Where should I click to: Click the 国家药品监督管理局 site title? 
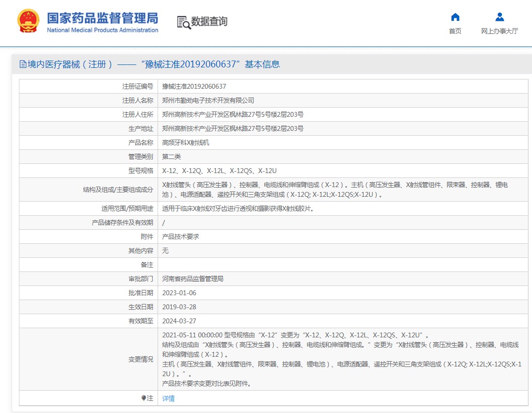(x=102, y=18)
